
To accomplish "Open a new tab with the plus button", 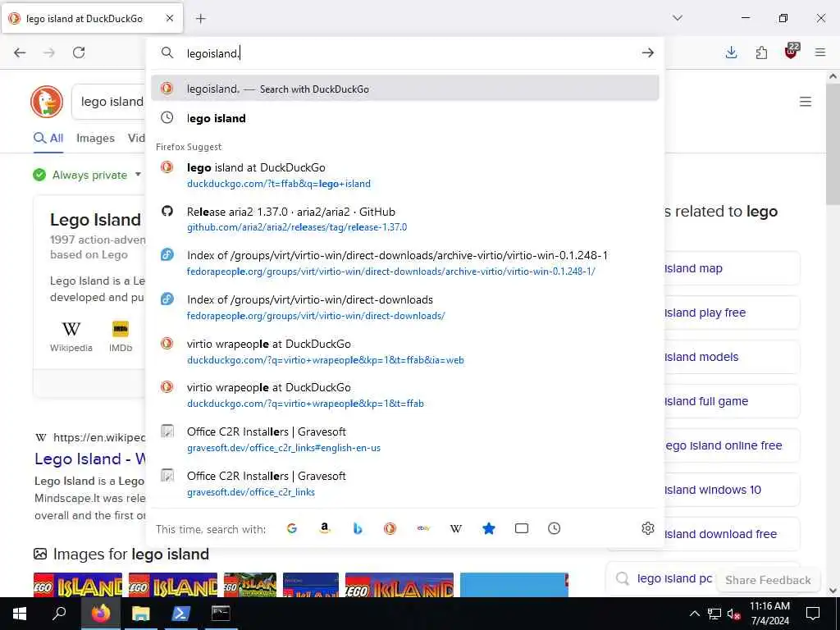I will click(201, 19).
